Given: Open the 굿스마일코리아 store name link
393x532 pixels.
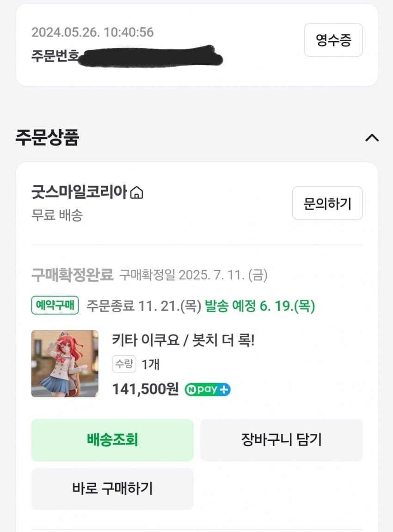Looking at the screenshot, I should 79,192.
